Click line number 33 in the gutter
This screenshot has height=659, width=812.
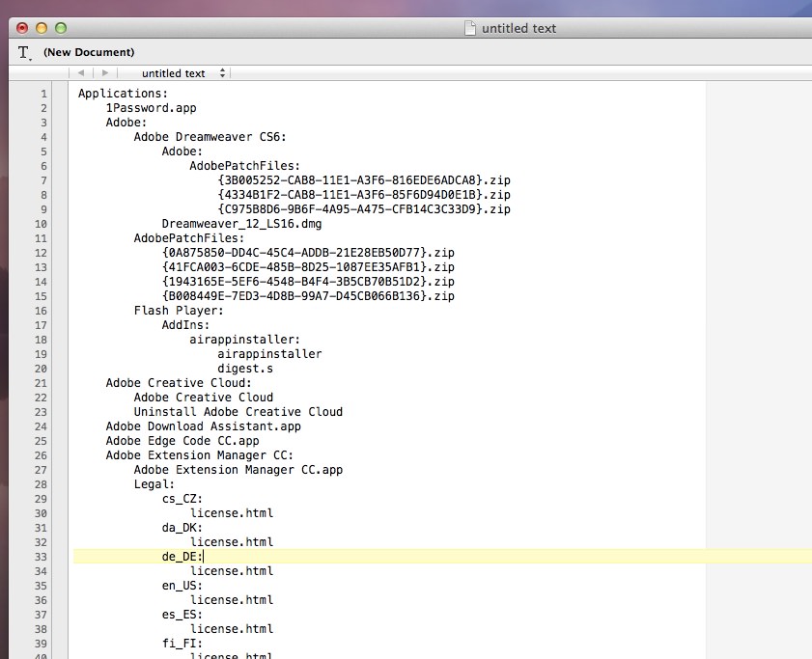point(41,558)
